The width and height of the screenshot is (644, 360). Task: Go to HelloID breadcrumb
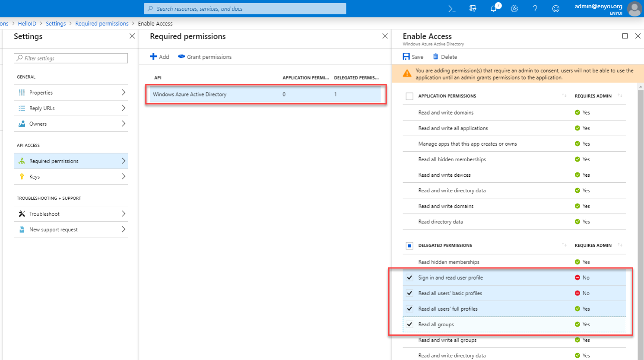point(27,24)
